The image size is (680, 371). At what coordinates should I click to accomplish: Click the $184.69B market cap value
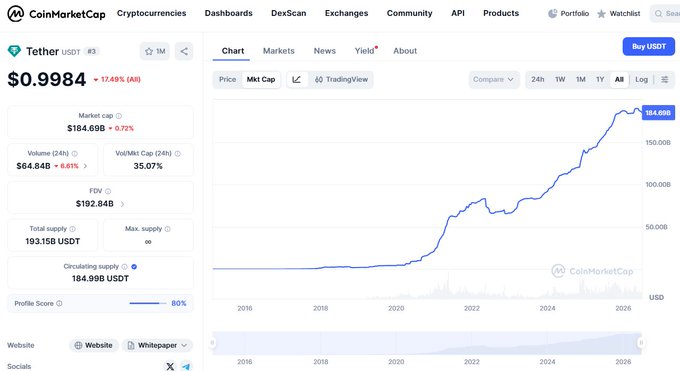[x=86, y=128]
